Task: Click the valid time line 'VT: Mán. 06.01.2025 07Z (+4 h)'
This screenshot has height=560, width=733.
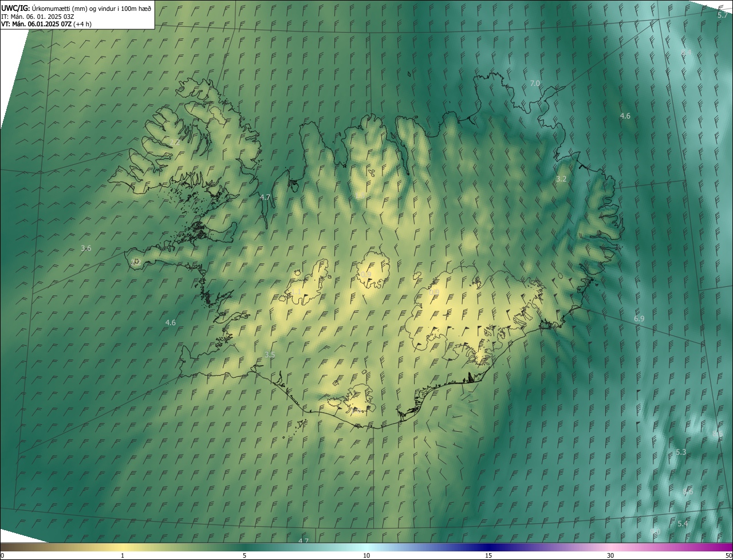Action: coord(46,23)
